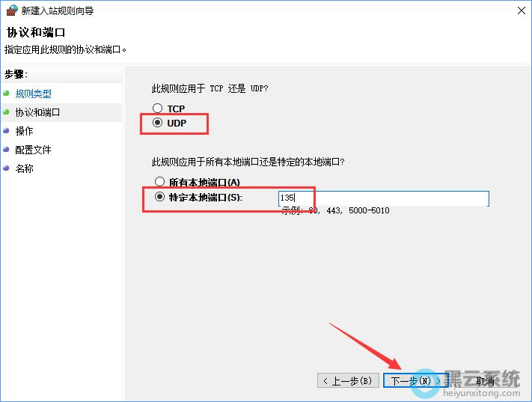
Task: Click the blue bullet beside 操作
Action: 7,131
